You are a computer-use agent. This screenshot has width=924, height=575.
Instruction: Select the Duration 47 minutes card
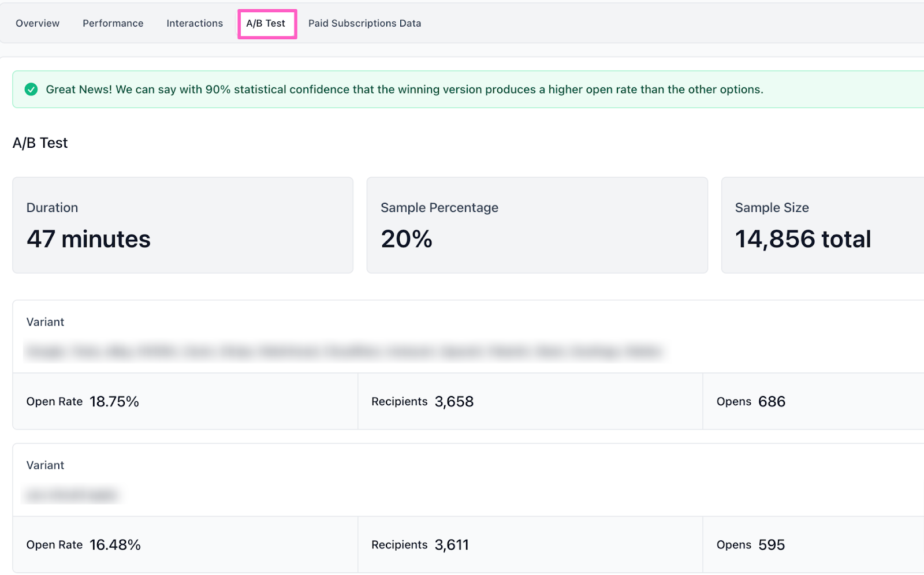pos(182,225)
